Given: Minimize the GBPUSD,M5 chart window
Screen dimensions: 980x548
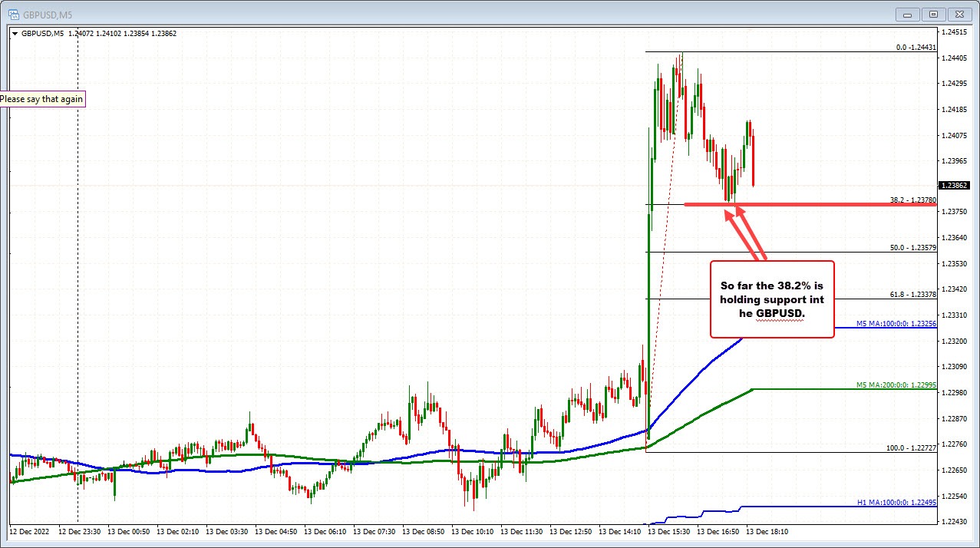Looking at the screenshot, I should coord(909,13).
